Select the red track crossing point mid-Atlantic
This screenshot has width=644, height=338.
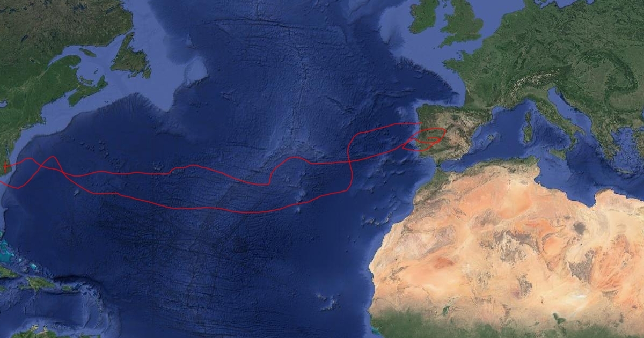click(350, 160)
